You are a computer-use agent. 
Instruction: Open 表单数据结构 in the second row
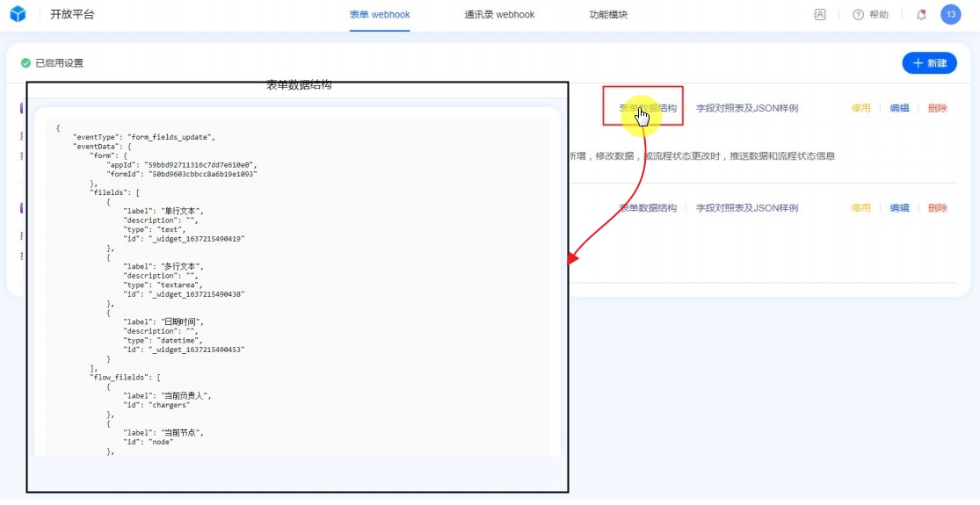tap(648, 208)
